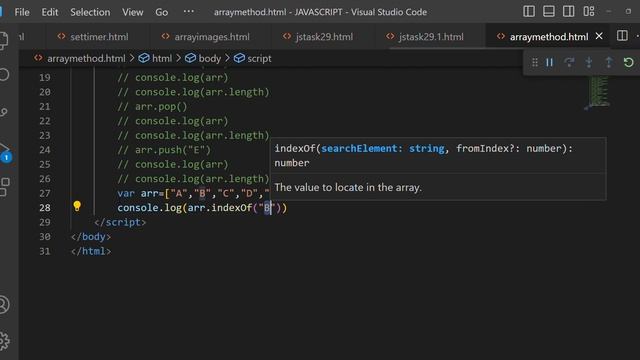Open the Selection menu
Viewport: 640px width, 360px height.
click(x=90, y=12)
